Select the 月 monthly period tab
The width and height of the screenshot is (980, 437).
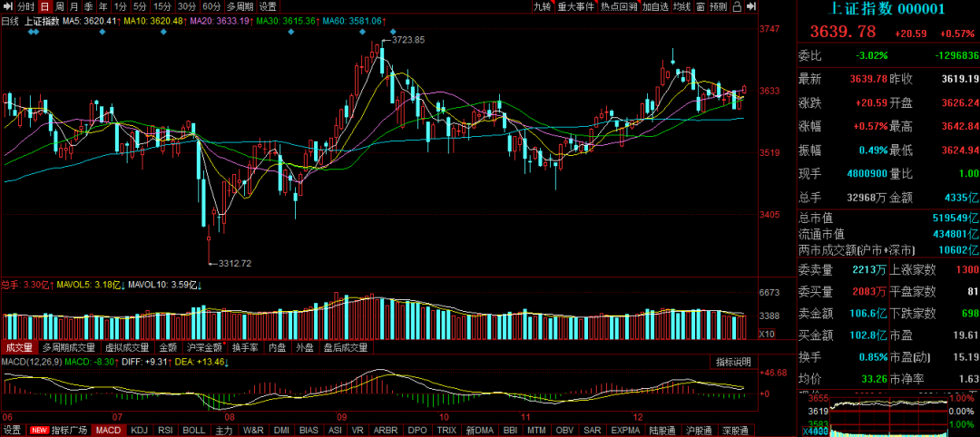tap(74, 7)
